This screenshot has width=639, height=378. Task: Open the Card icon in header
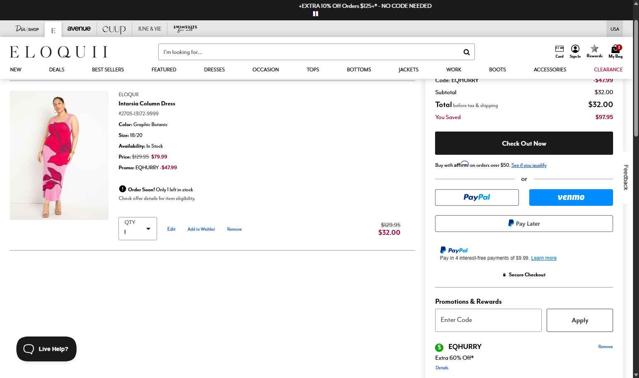coord(559,51)
